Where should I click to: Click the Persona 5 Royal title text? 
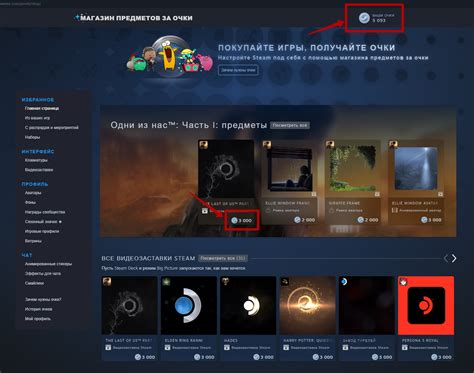point(420,340)
